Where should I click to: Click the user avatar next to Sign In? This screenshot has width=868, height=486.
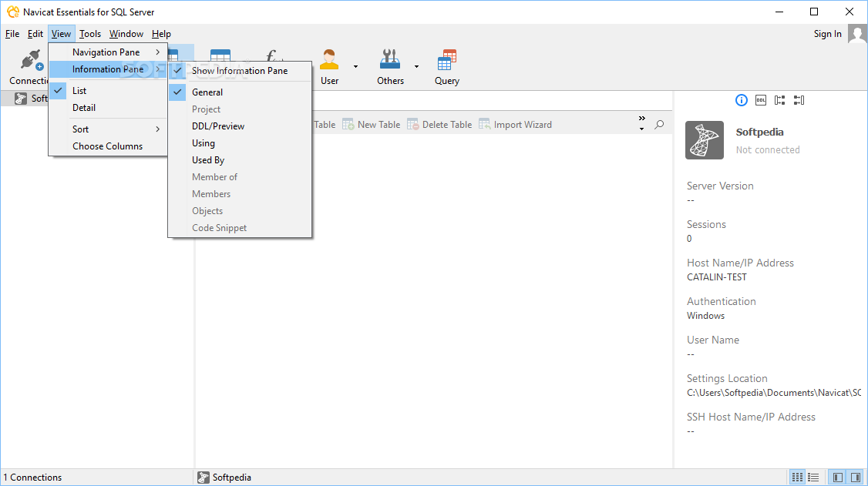tap(857, 35)
